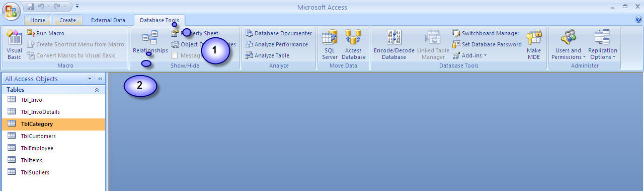Switch to the Home tab
Viewport: 644px width, 191px height.
[x=38, y=20]
